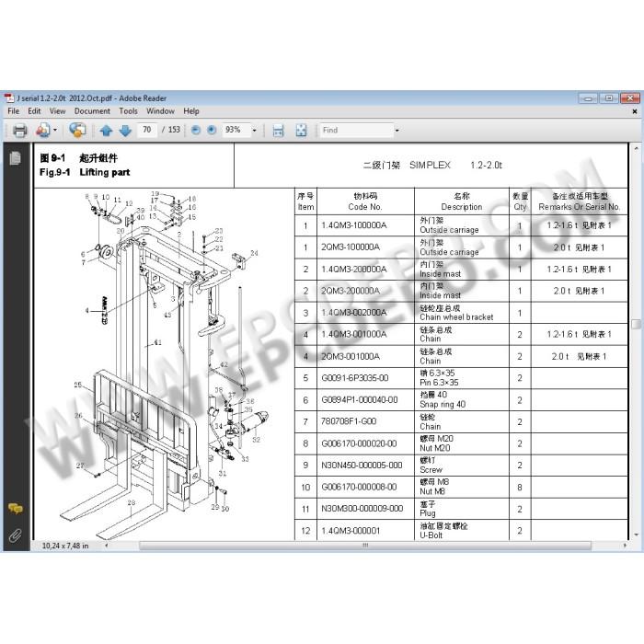Click the vertical scrollbar down arrow

pos(636,535)
